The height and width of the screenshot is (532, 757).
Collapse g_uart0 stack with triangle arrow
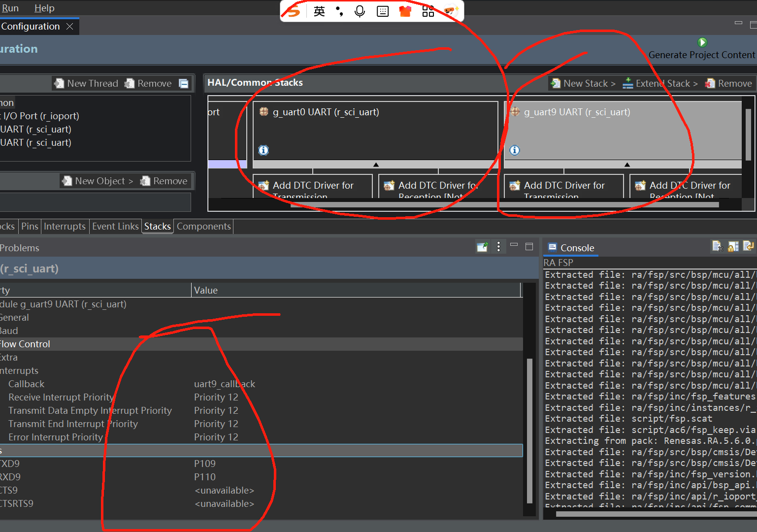point(376,165)
